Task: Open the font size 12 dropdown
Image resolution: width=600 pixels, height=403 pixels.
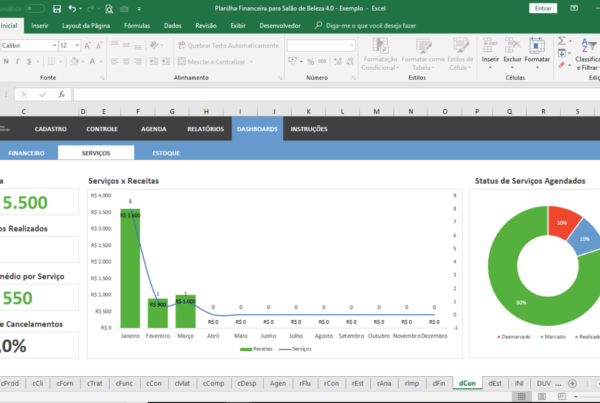Action: [x=77, y=46]
